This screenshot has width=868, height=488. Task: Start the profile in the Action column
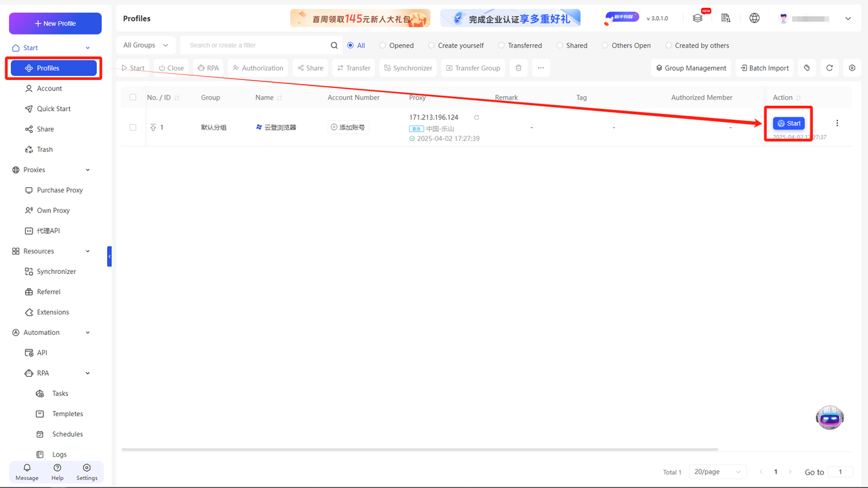[789, 123]
